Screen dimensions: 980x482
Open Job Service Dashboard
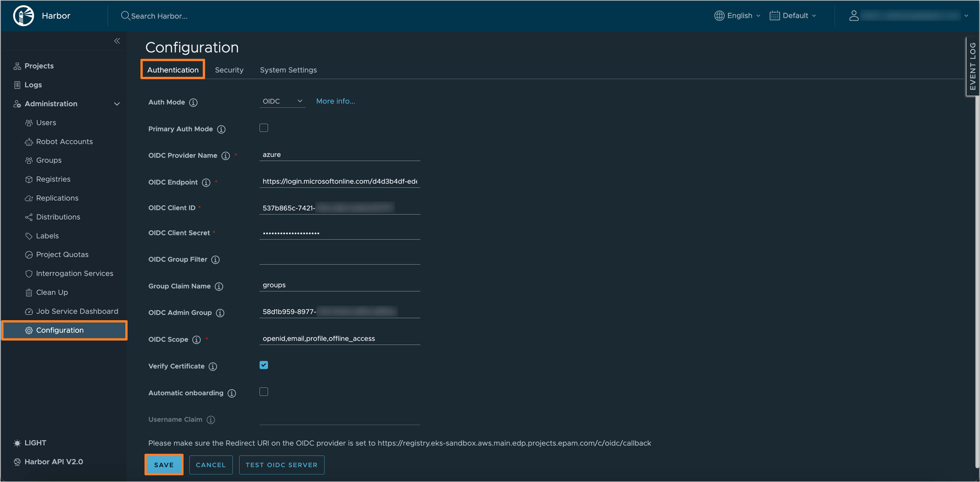(x=77, y=311)
